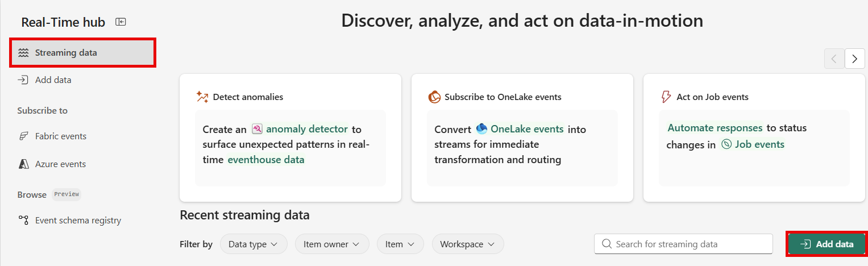This screenshot has height=266, width=868.
Task: Click the Detect anomalies card icon
Action: pyautogui.click(x=202, y=97)
